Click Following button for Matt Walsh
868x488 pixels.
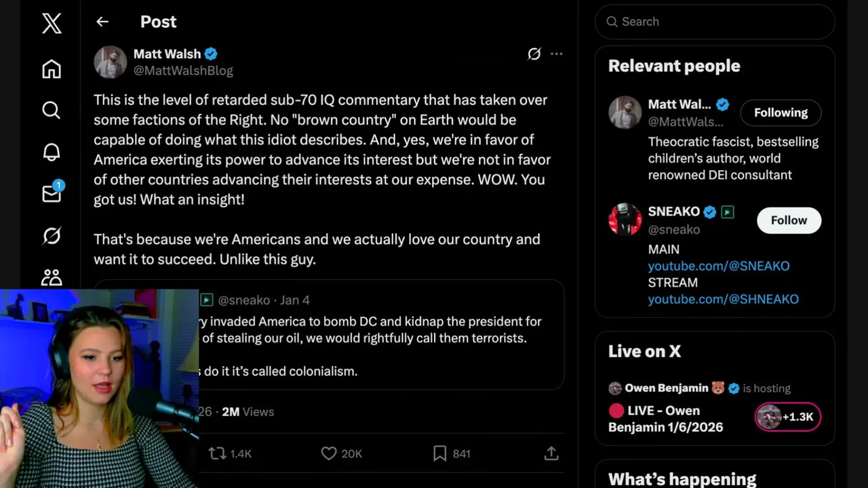(781, 113)
